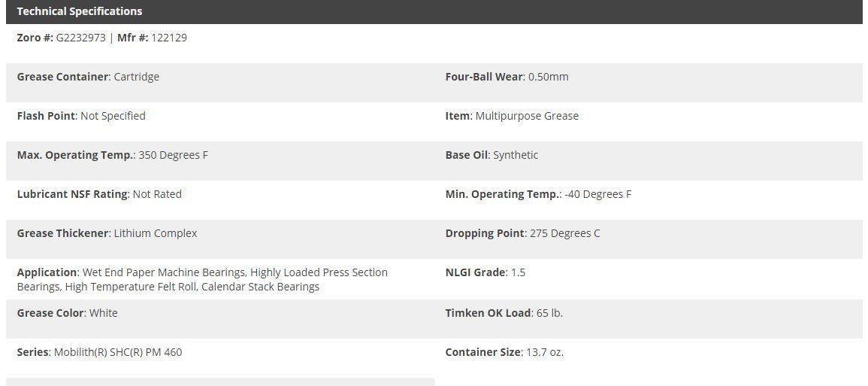Select the Grease Thickener Lithium Complex entry
Viewport: 868px width, 386px height.
coord(107,233)
